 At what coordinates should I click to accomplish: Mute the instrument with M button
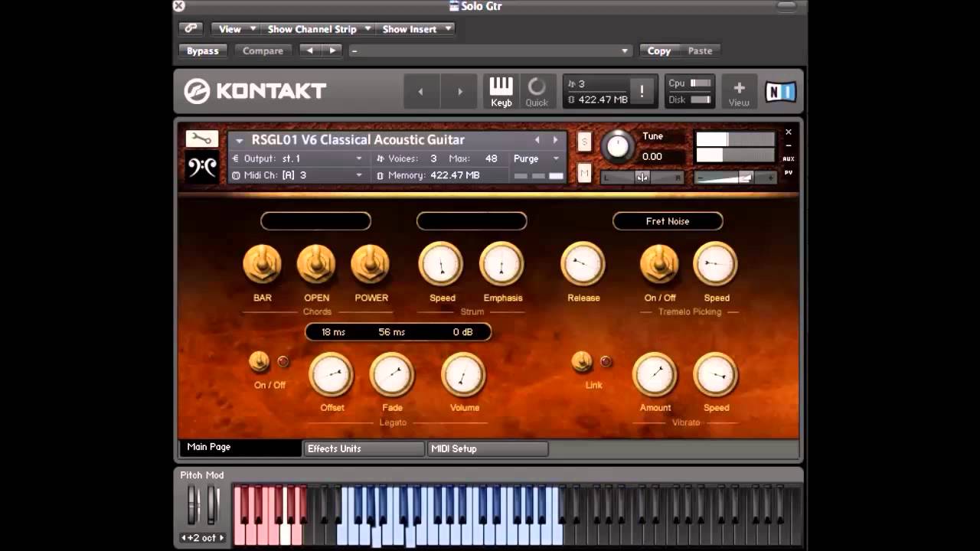(584, 174)
